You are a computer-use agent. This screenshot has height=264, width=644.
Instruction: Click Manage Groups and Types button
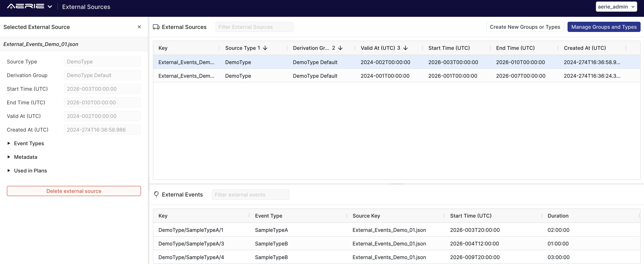[604, 27]
